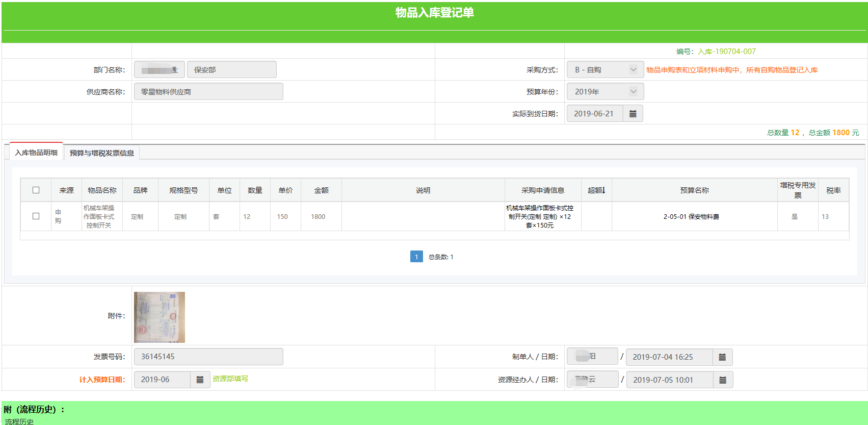This screenshot has width=868, height=425.
Task: Open the attached invoice image thumbnail
Action: 160,317
